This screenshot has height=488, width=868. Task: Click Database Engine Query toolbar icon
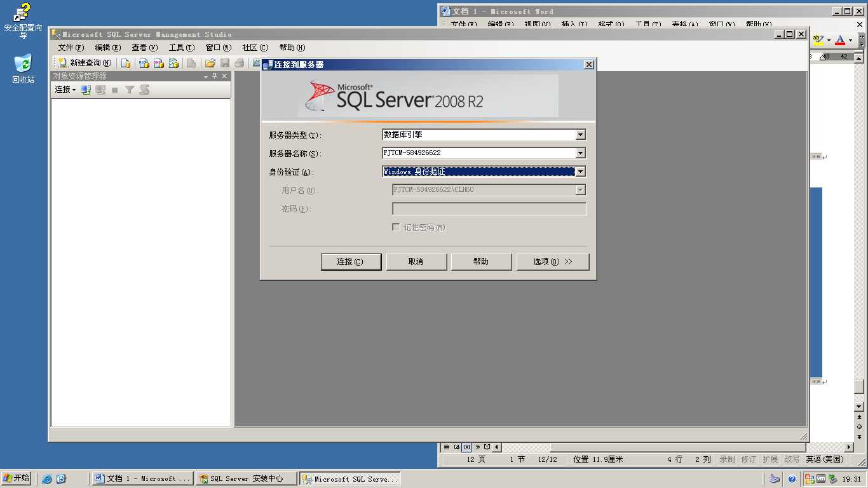(x=126, y=63)
